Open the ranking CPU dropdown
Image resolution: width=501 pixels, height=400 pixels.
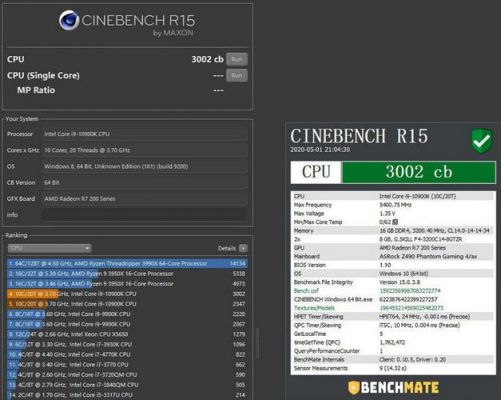pos(49,248)
